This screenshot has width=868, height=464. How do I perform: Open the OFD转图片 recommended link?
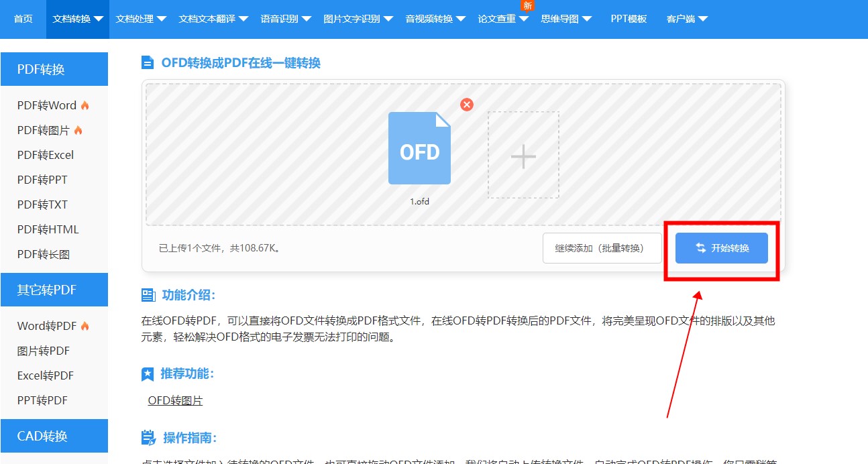175,400
